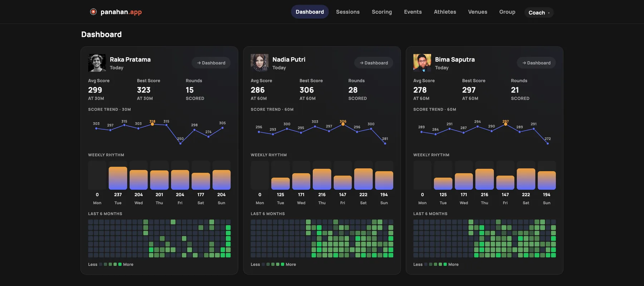Click Raka's Thu bar showing 201
The width and height of the screenshot is (644, 286).
pyautogui.click(x=159, y=180)
